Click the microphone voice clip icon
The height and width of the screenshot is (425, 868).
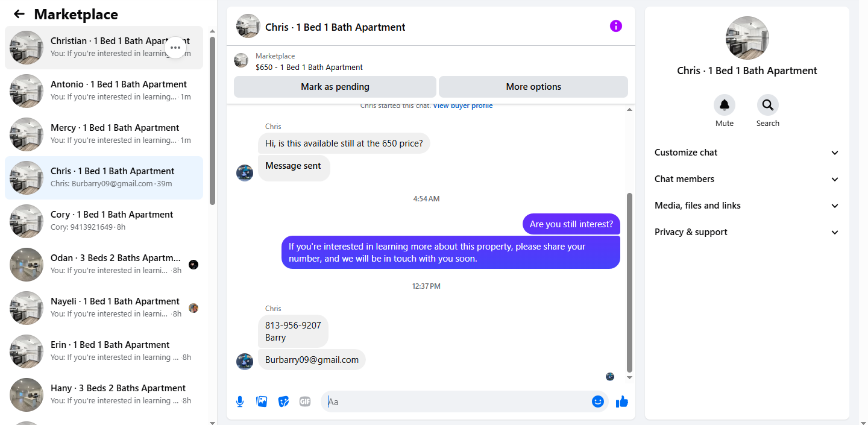click(x=240, y=401)
